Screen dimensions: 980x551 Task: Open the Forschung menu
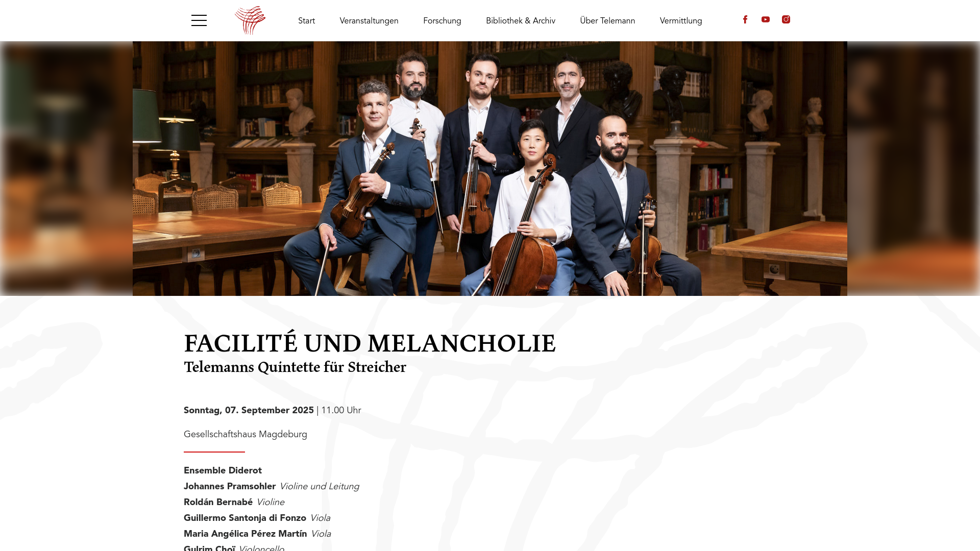click(x=442, y=21)
